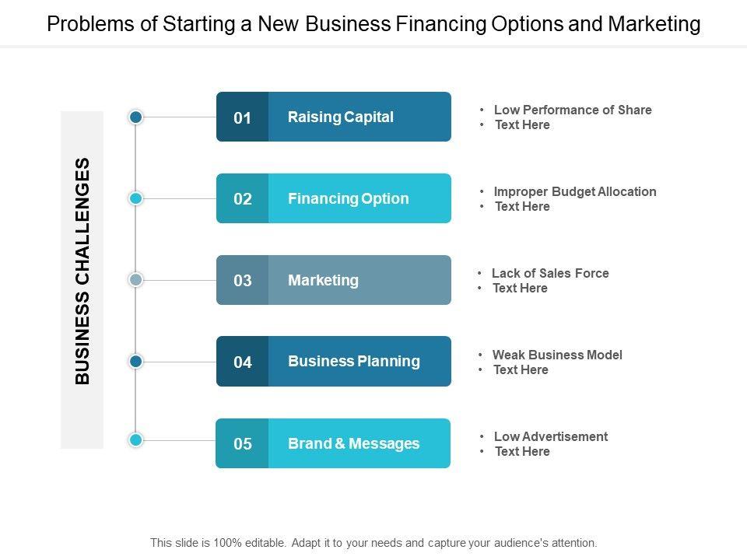The image size is (747, 560).
Task: Click the 03 number box
Action: point(243,280)
